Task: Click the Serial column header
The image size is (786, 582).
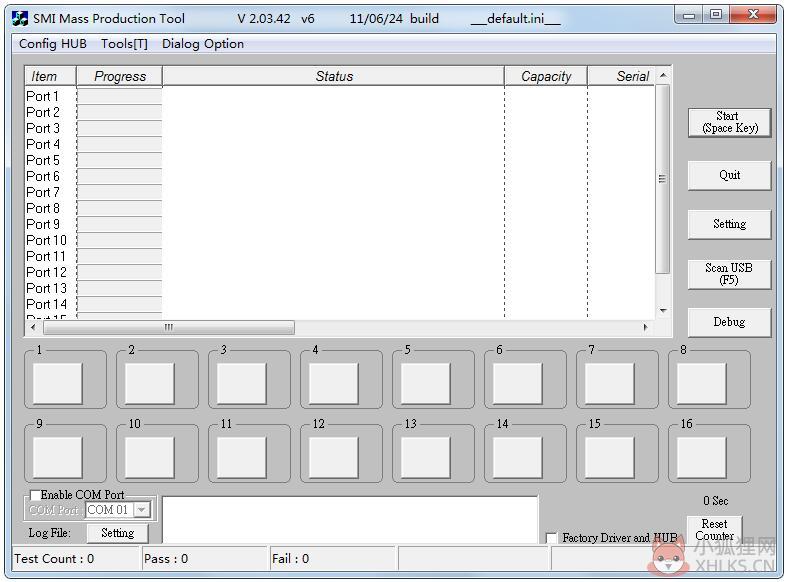Action: pyautogui.click(x=621, y=76)
